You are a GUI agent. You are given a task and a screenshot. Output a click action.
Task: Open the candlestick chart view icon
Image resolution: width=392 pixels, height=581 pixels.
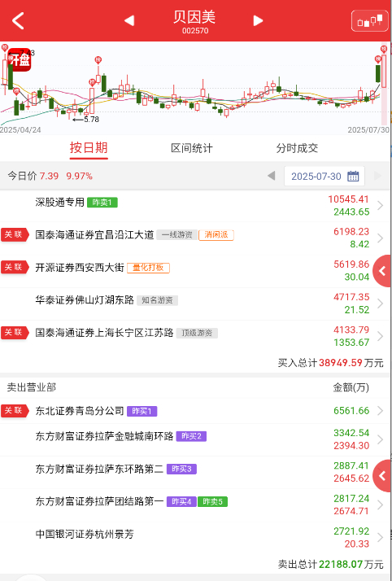pos(369,21)
